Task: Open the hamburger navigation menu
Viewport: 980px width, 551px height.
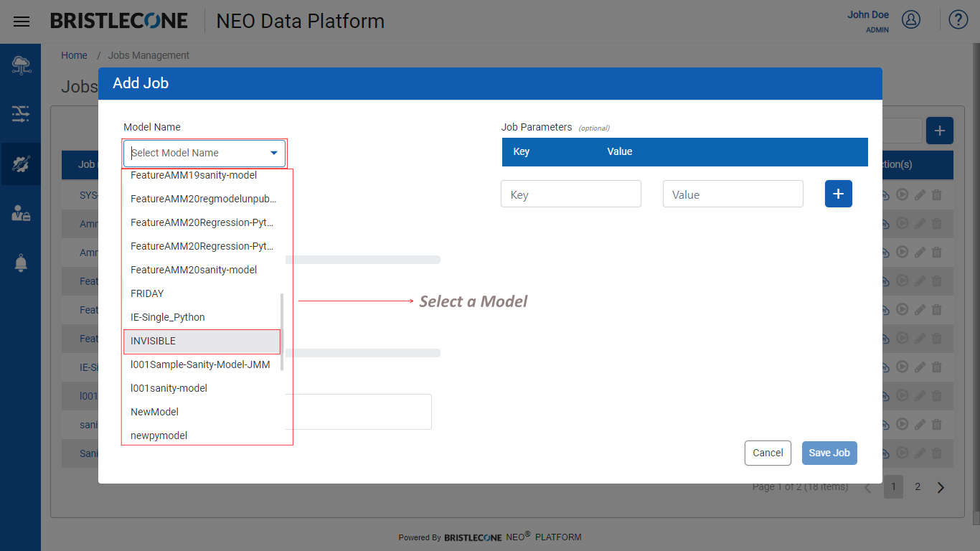Action: (22, 22)
